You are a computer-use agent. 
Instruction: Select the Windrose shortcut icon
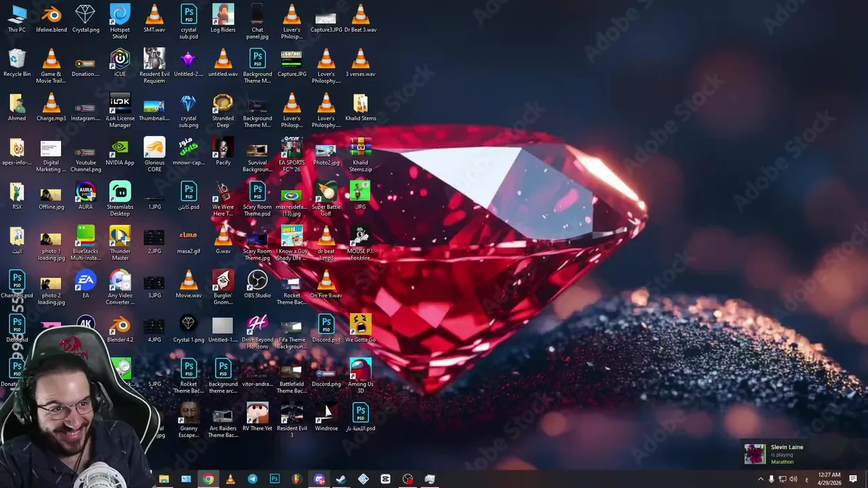tap(326, 418)
